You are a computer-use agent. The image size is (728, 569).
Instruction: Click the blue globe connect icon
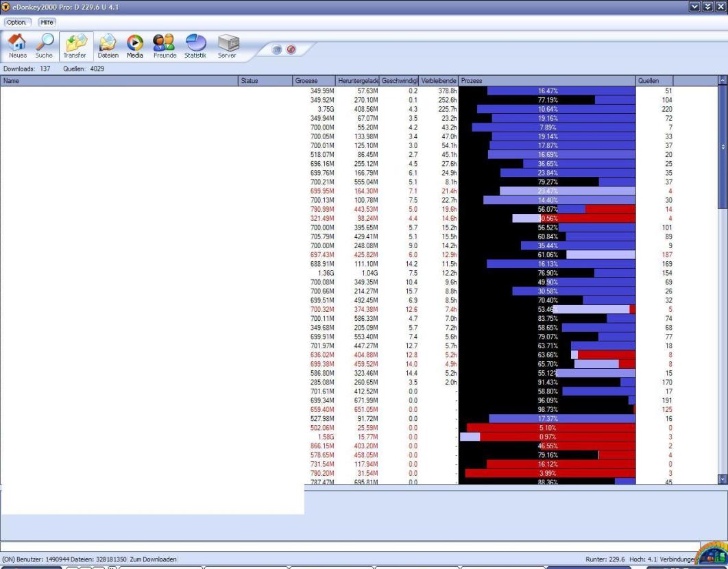click(x=277, y=49)
